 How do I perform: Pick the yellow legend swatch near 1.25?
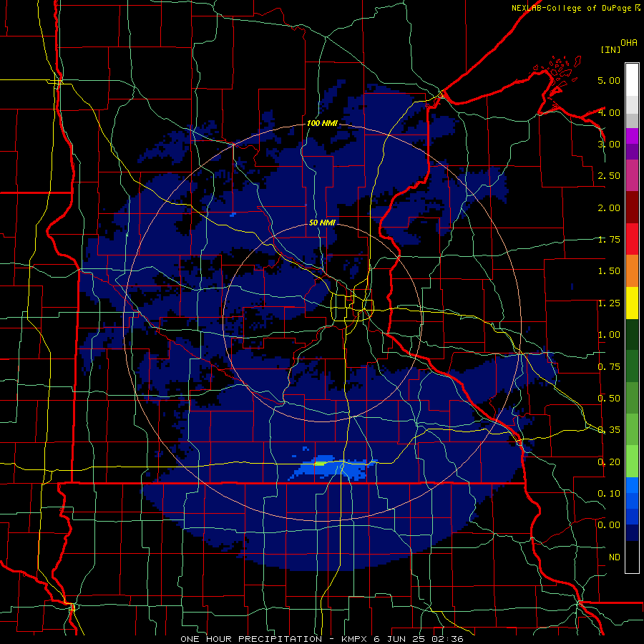632,303
